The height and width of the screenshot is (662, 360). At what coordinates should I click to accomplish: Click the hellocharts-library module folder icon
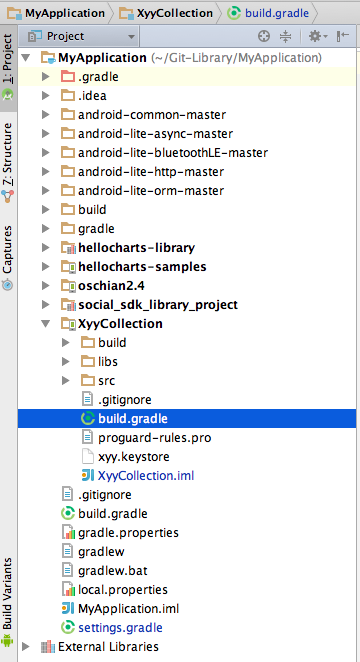[x=68, y=248]
